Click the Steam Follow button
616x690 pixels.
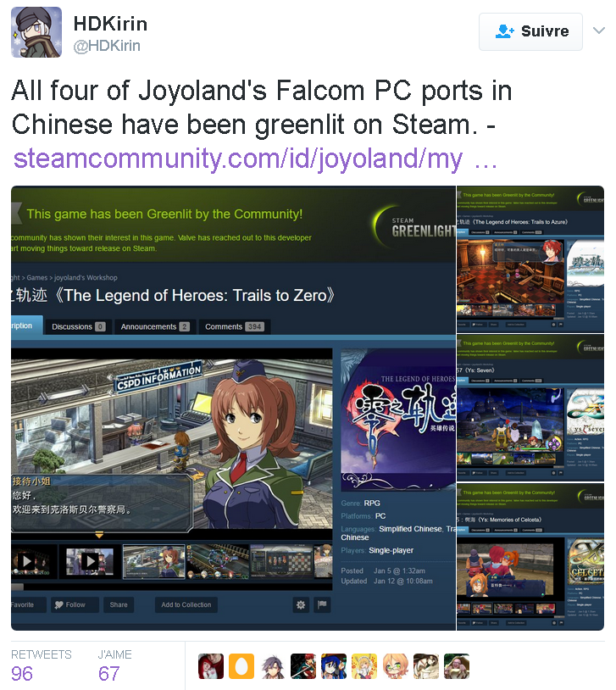pyautogui.click(x=75, y=604)
